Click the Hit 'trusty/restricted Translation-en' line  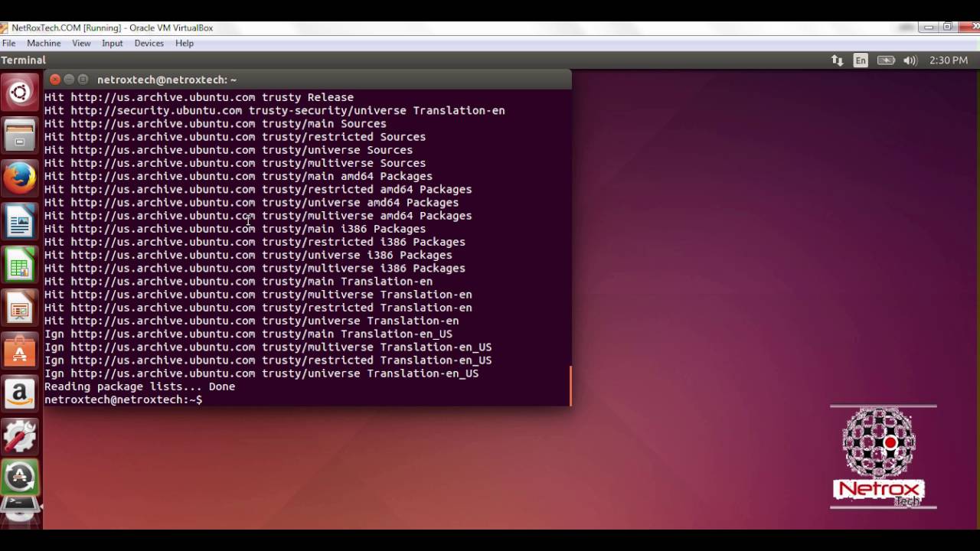pos(258,307)
